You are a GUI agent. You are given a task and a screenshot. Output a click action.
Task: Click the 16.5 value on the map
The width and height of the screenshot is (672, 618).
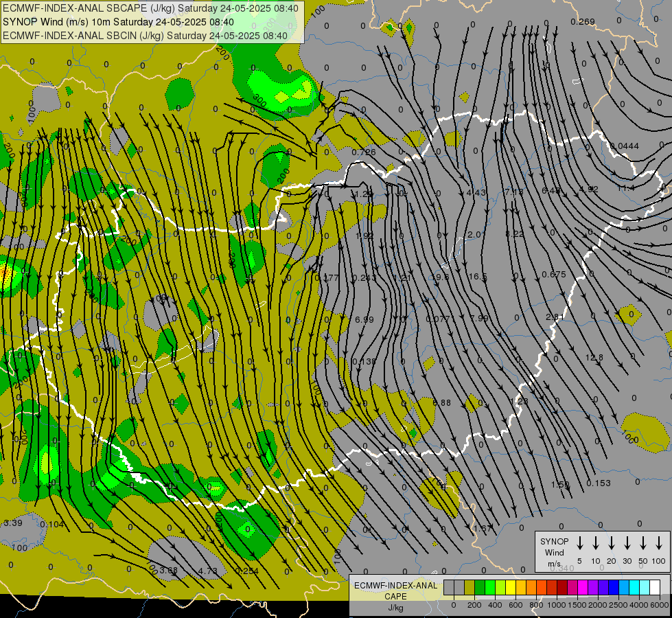coord(478,277)
